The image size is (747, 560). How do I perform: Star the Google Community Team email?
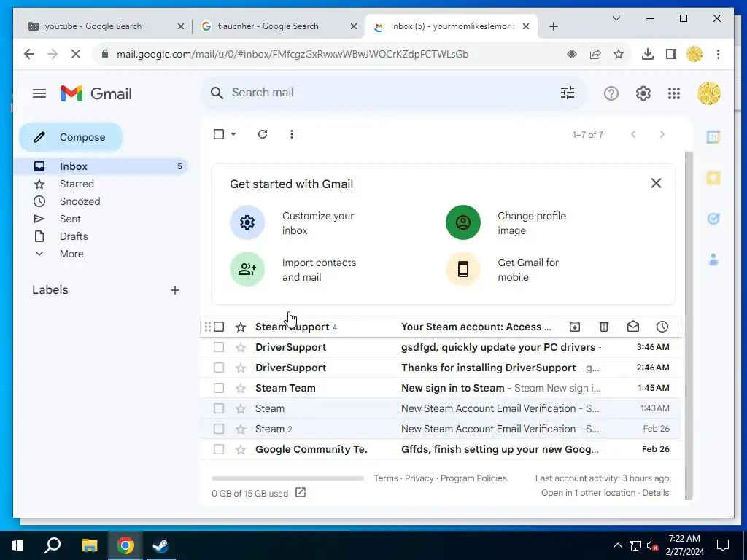(x=241, y=449)
